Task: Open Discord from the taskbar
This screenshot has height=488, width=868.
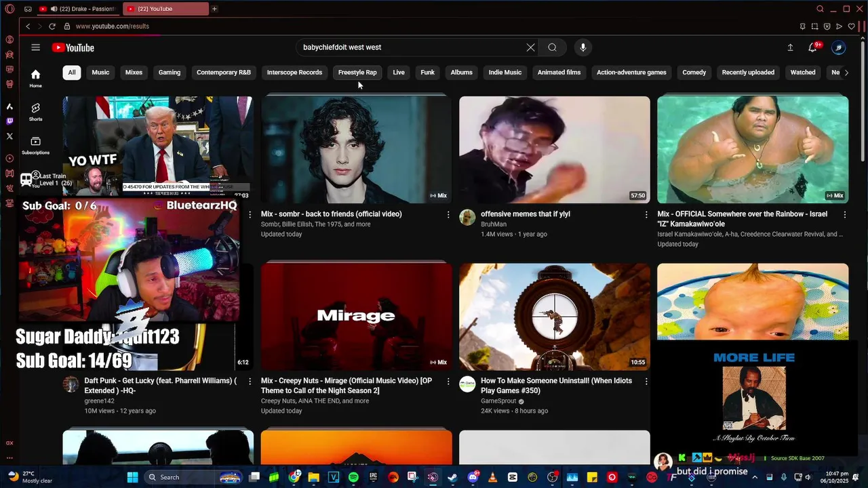Action: pyautogui.click(x=473, y=477)
